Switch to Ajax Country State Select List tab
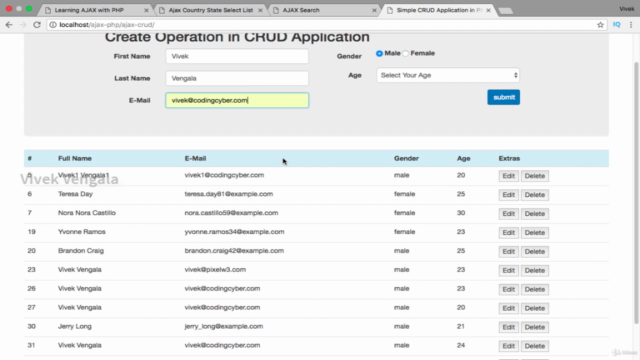The width and height of the screenshot is (640, 360). pos(211,10)
